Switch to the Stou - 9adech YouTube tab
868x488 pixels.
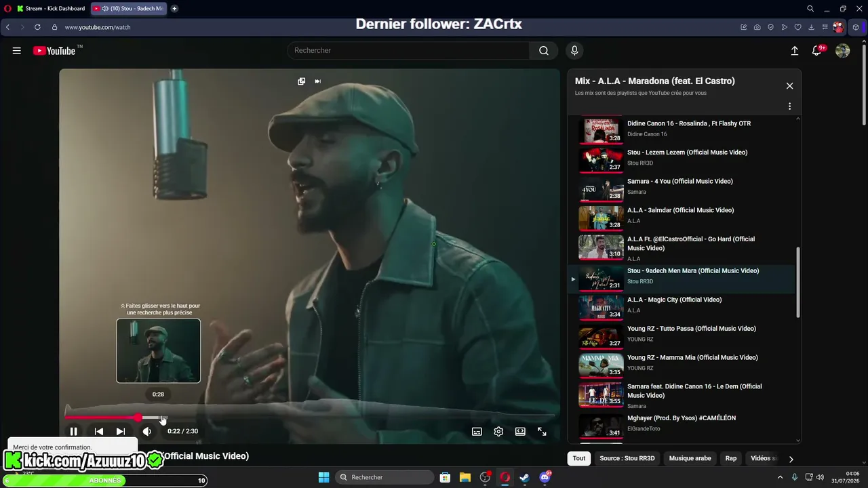click(x=129, y=9)
